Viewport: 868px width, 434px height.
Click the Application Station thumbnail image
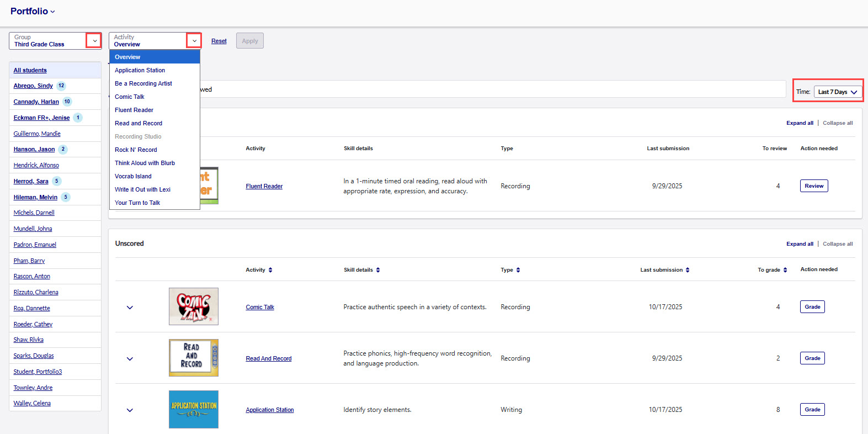pos(193,409)
